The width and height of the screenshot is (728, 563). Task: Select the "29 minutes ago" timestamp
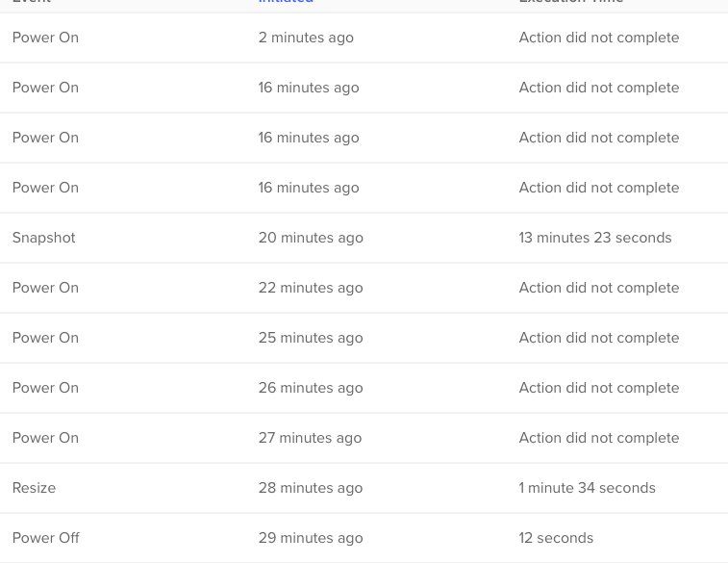(311, 538)
